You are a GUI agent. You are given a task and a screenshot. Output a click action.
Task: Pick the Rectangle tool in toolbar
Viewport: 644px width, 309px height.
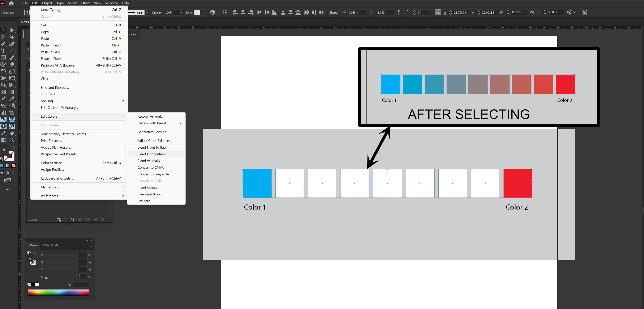coord(3,58)
